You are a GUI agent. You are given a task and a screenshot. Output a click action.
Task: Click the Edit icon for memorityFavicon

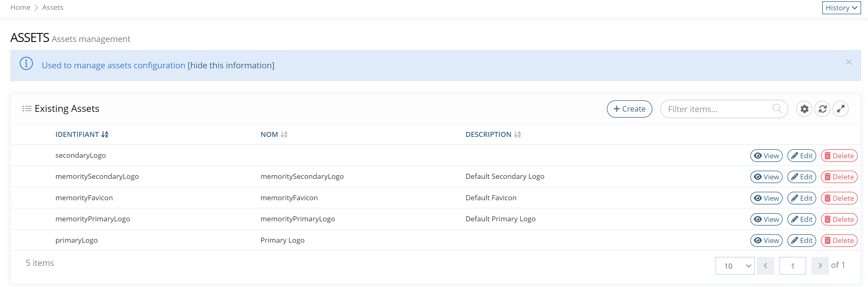point(802,197)
